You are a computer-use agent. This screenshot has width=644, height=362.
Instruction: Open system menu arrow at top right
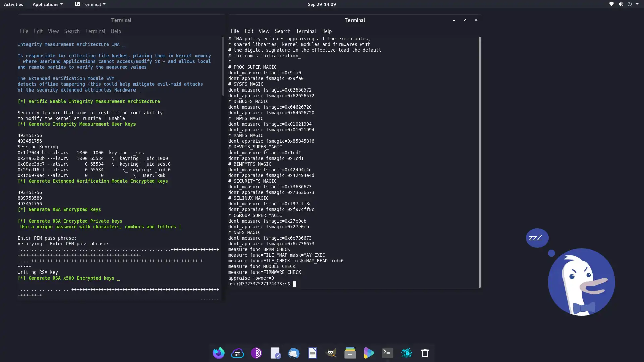point(637,4)
